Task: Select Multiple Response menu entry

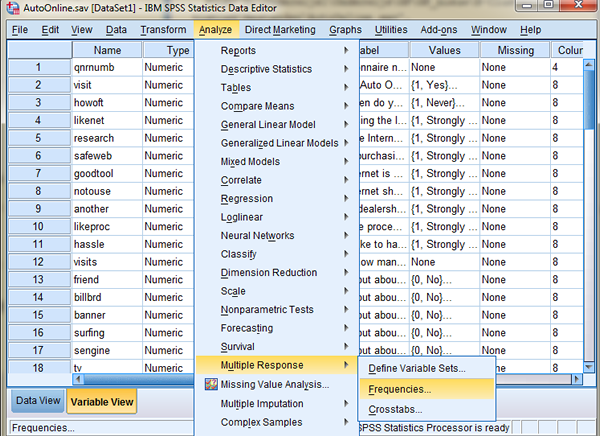Action: coord(277,365)
